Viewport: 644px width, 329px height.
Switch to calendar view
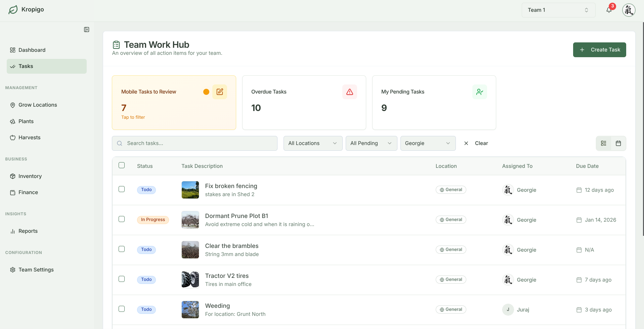pyautogui.click(x=618, y=143)
